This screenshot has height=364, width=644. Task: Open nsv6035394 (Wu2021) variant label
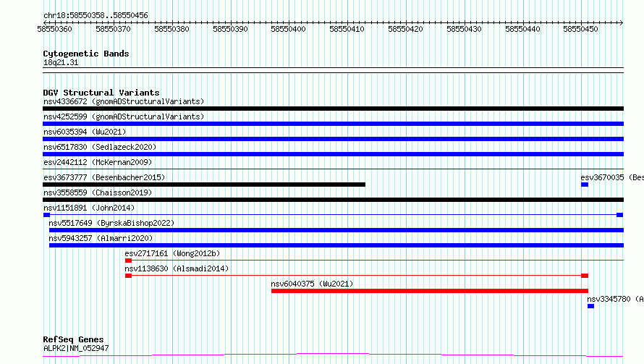[85, 132]
